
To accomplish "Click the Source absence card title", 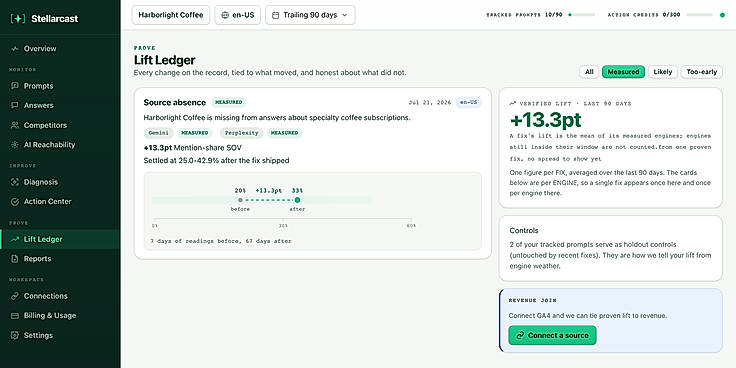I will click(x=175, y=102).
